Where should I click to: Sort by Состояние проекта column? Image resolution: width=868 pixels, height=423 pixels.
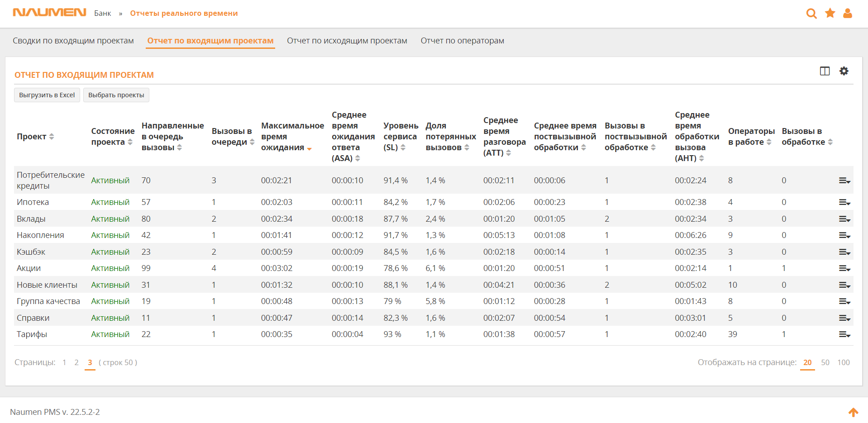point(113,137)
